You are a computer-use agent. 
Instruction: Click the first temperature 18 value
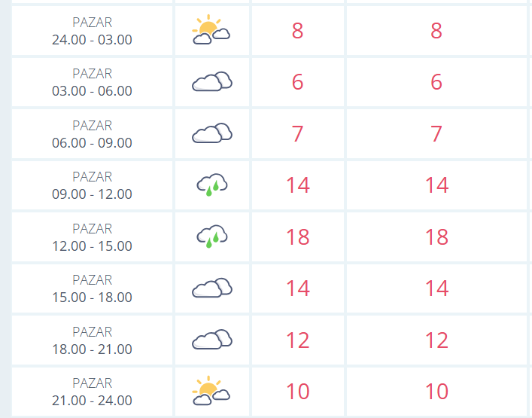[x=297, y=237]
